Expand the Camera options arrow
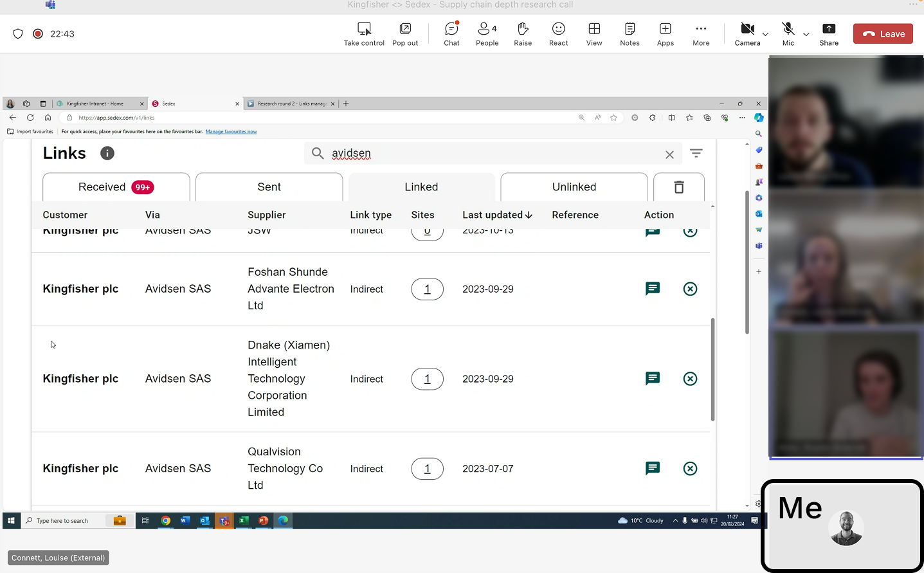Image resolution: width=924 pixels, height=573 pixels. (x=765, y=34)
